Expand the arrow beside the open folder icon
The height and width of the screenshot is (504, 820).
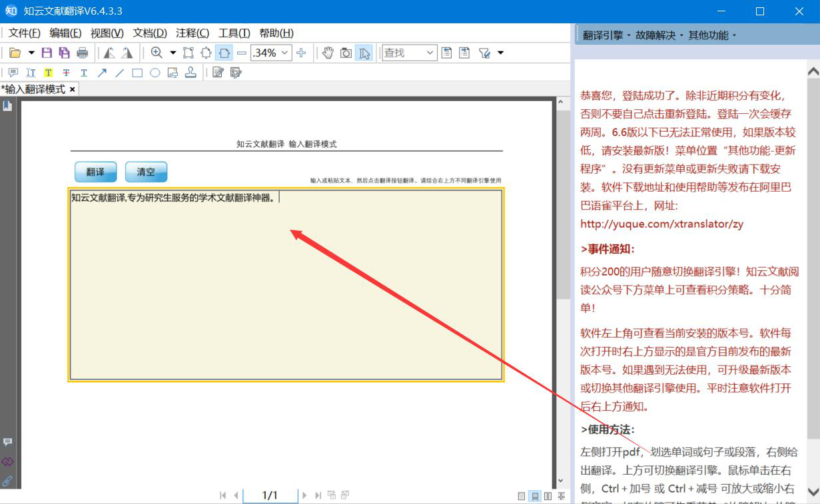[31, 53]
